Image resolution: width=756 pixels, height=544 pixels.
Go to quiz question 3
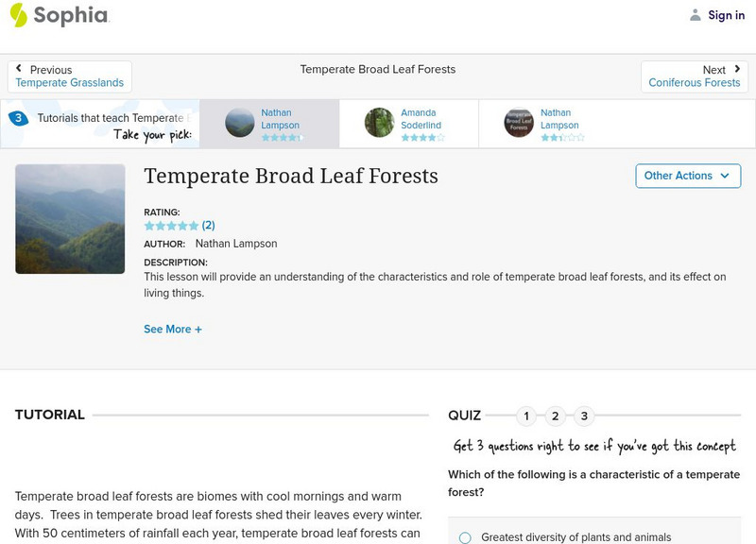tap(585, 416)
